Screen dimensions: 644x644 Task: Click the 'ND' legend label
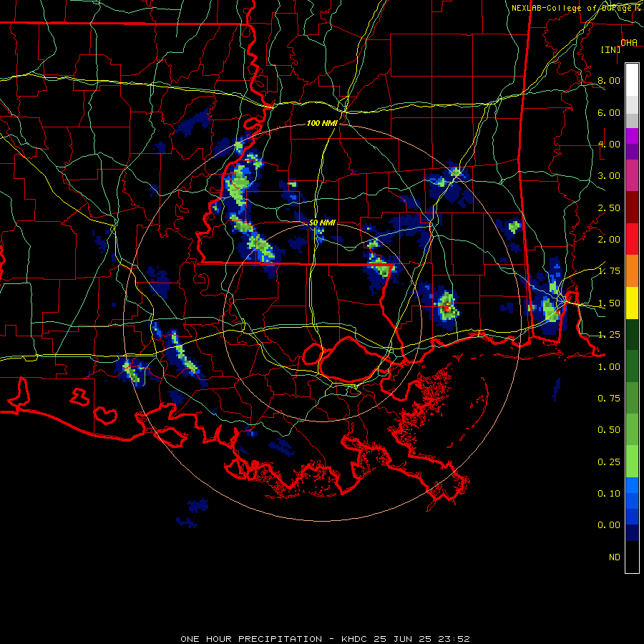(x=615, y=557)
